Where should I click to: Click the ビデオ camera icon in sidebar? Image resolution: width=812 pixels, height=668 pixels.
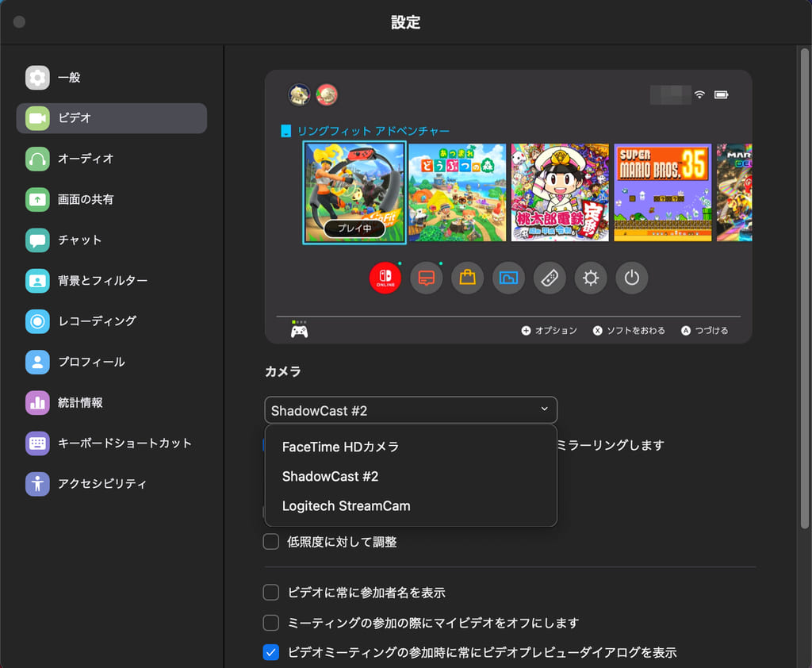37,118
